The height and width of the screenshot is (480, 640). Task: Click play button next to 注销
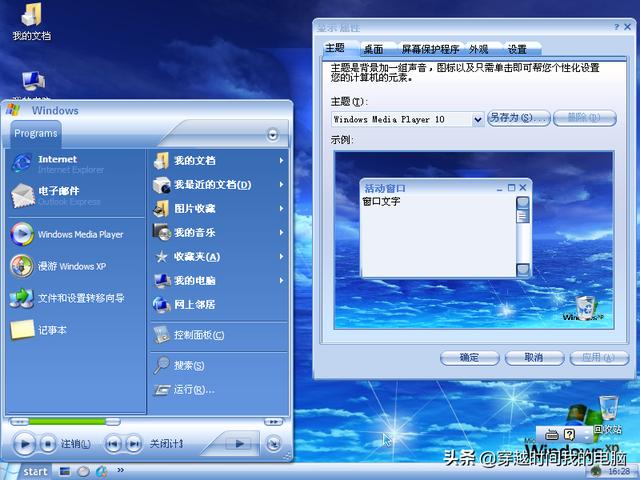24,443
